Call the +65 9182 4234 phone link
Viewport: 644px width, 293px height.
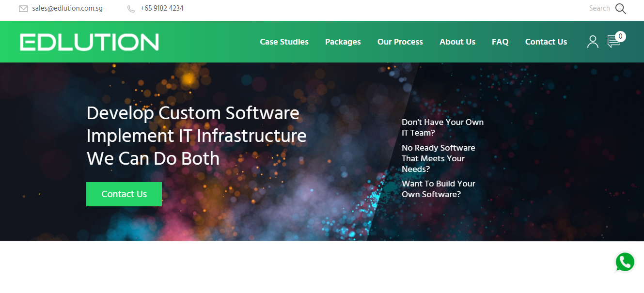tap(162, 8)
